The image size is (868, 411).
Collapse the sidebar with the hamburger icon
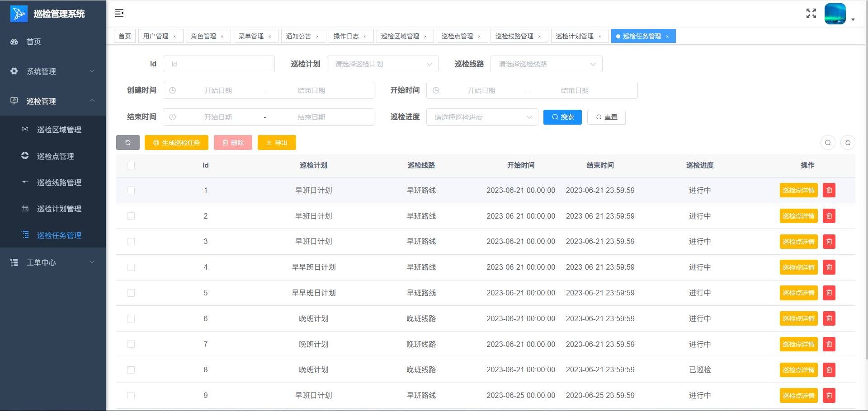coord(119,13)
